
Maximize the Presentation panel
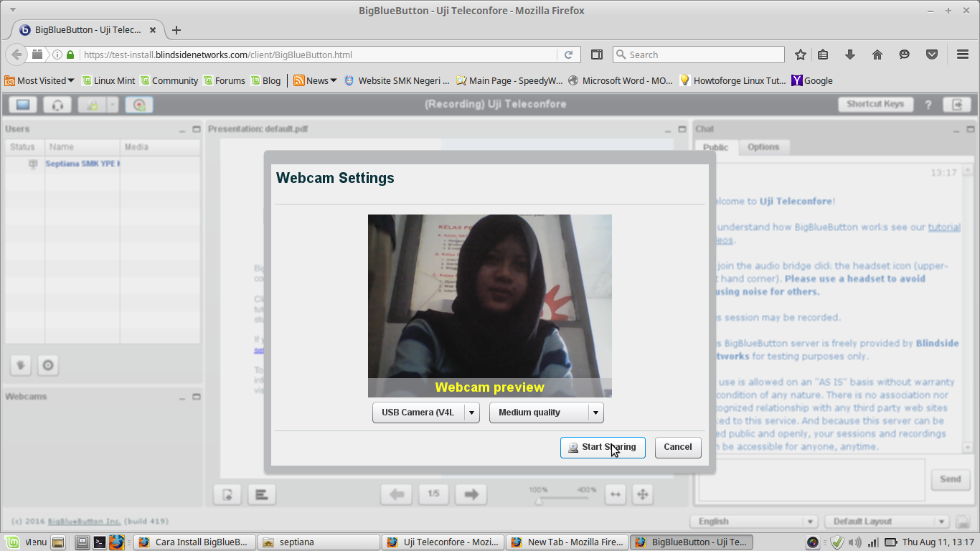coord(682,130)
